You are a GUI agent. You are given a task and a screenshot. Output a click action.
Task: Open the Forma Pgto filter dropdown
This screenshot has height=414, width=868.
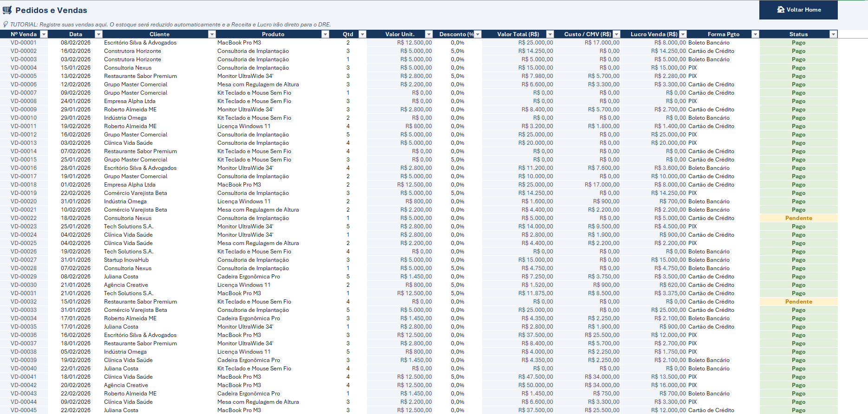[x=755, y=34]
